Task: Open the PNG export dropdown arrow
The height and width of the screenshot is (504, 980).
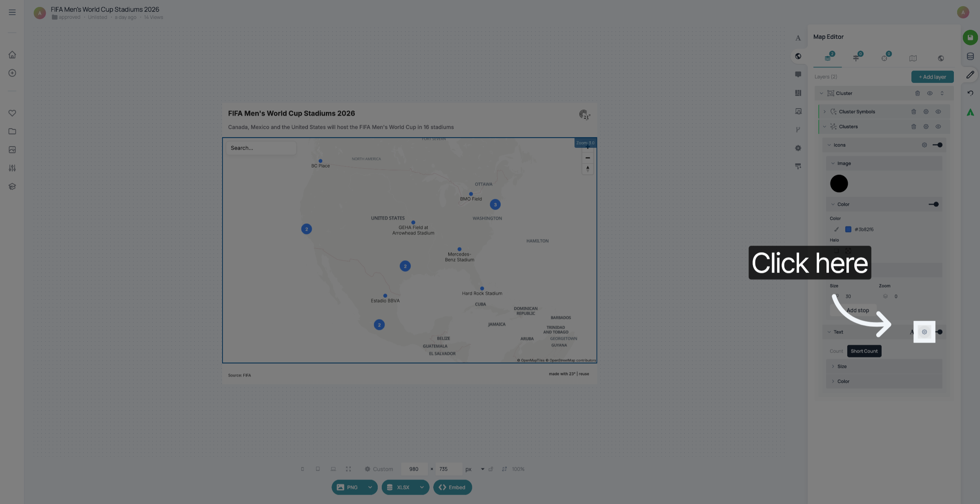Action: point(370,487)
